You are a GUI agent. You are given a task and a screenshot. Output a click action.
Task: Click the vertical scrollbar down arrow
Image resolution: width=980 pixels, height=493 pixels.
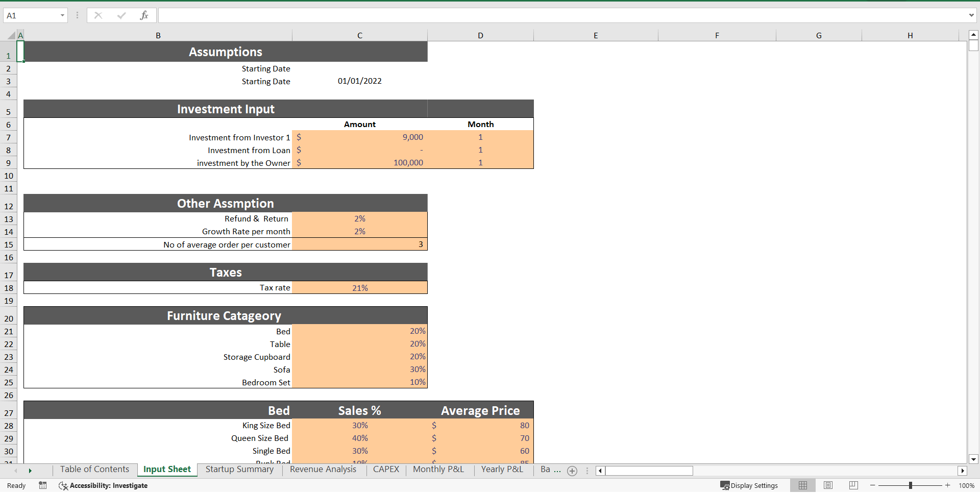point(973,458)
